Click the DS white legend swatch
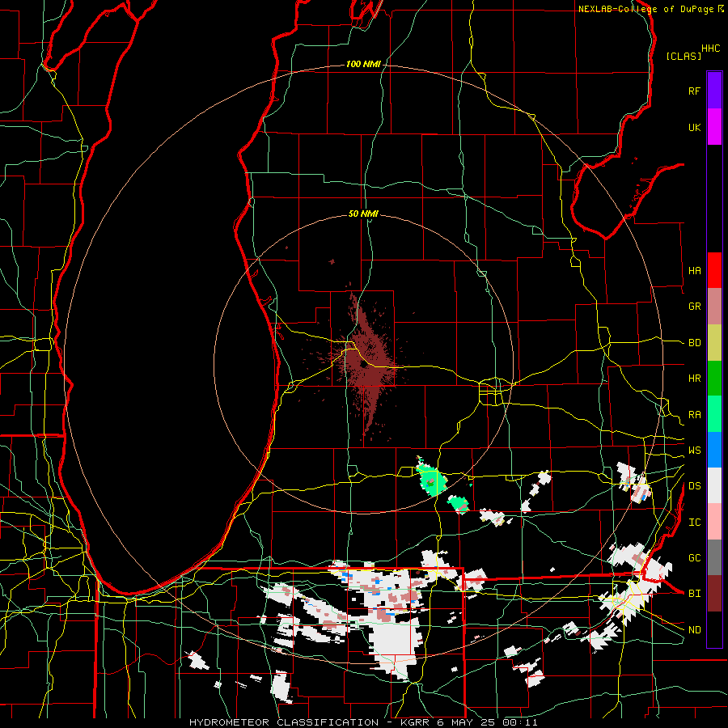 714,485
